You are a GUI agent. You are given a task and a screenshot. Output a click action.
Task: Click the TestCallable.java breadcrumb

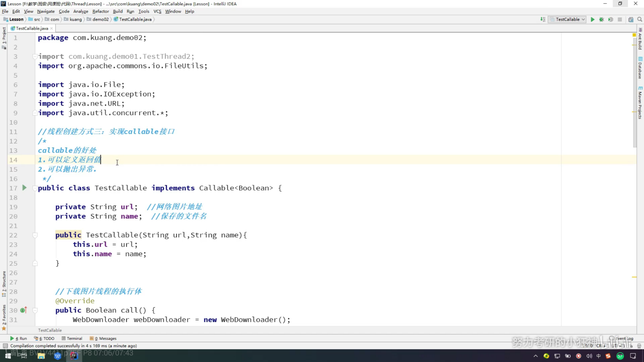point(133,19)
